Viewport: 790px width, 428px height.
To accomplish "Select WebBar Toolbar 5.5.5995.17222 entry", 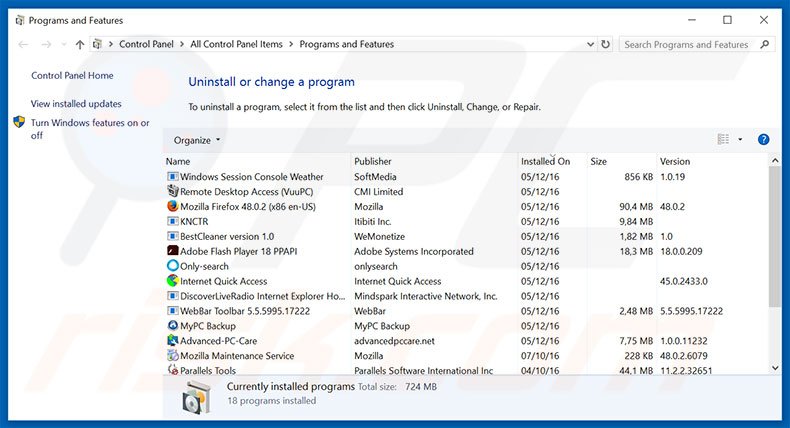I will click(245, 311).
